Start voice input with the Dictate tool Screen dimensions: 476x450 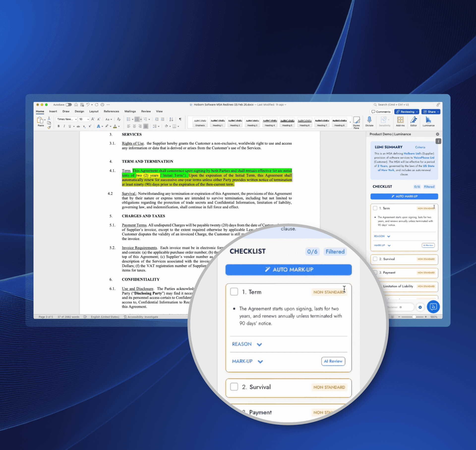pos(369,122)
